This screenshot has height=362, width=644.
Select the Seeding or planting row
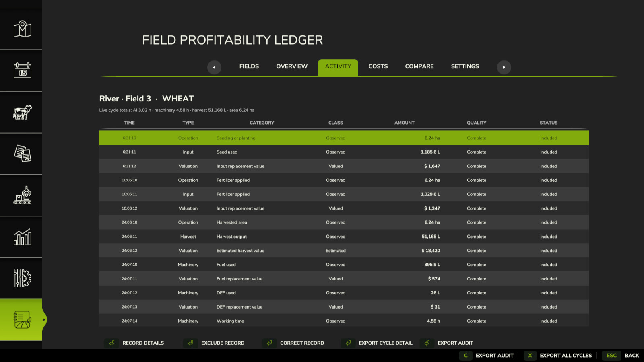[x=344, y=138]
